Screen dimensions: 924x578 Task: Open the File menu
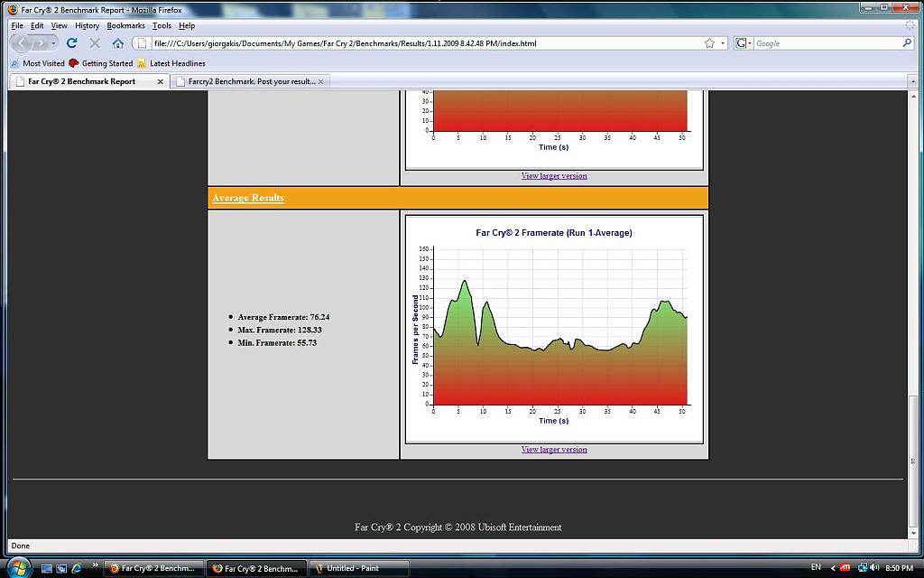(x=17, y=26)
